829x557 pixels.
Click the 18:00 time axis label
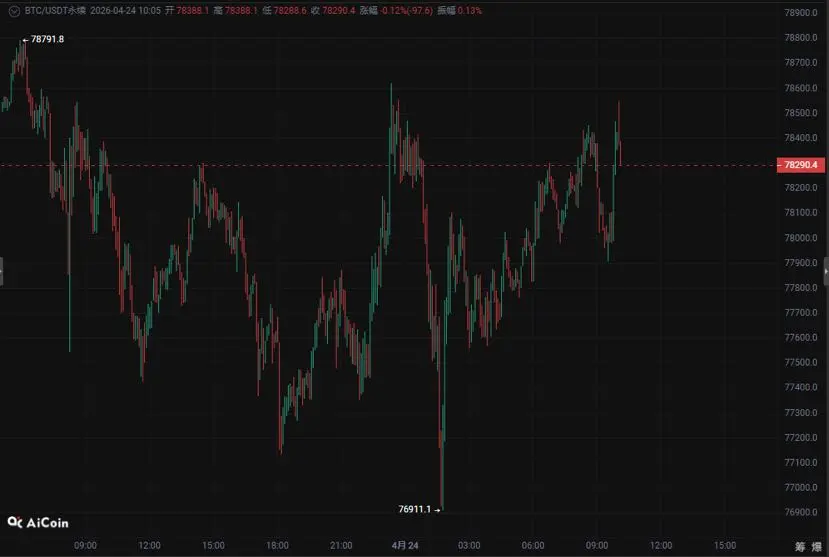pos(277,545)
